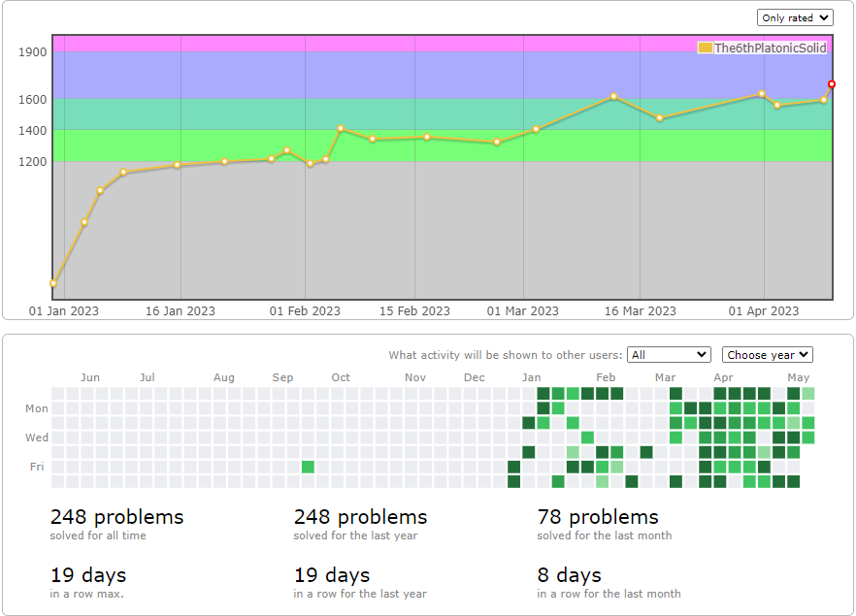Click the '01 Apr 2023' axis label
The image size is (856, 616).
click(763, 311)
